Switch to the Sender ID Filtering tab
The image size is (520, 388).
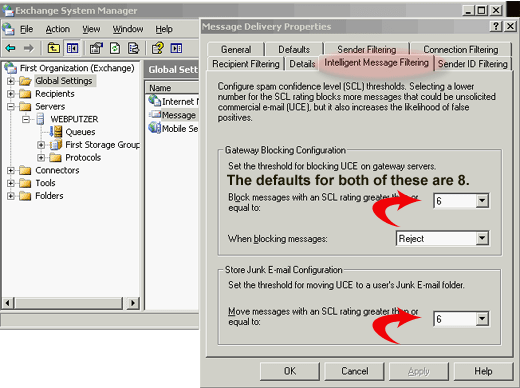tap(473, 64)
